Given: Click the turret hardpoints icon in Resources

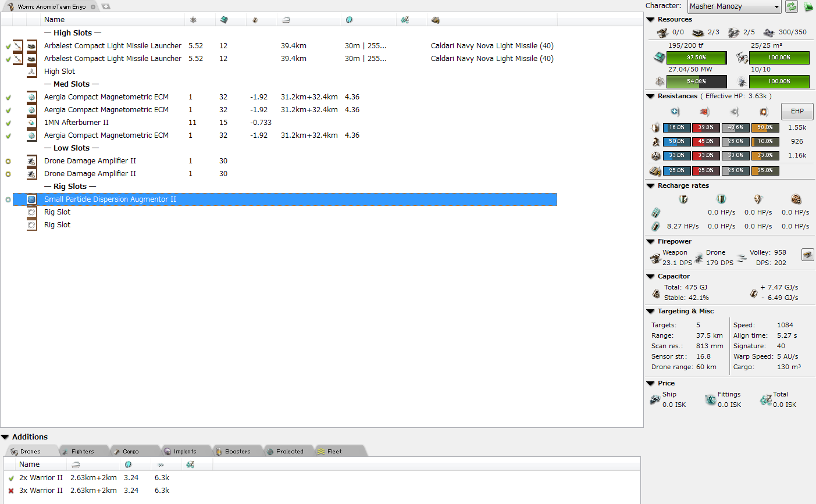Looking at the screenshot, I should pos(662,33).
